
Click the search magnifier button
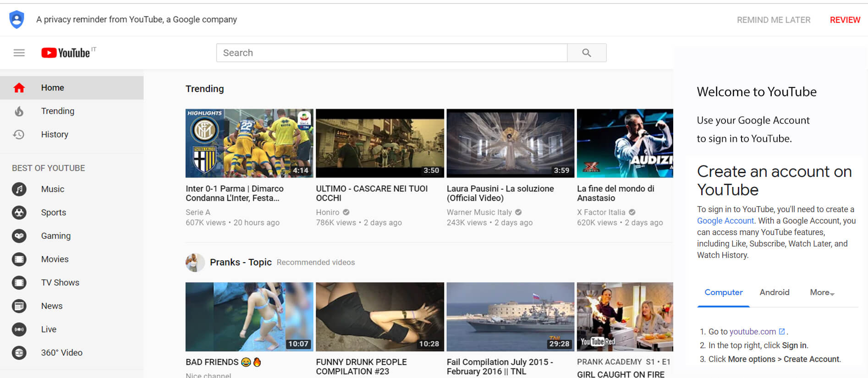pyautogui.click(x=587, y=53)
